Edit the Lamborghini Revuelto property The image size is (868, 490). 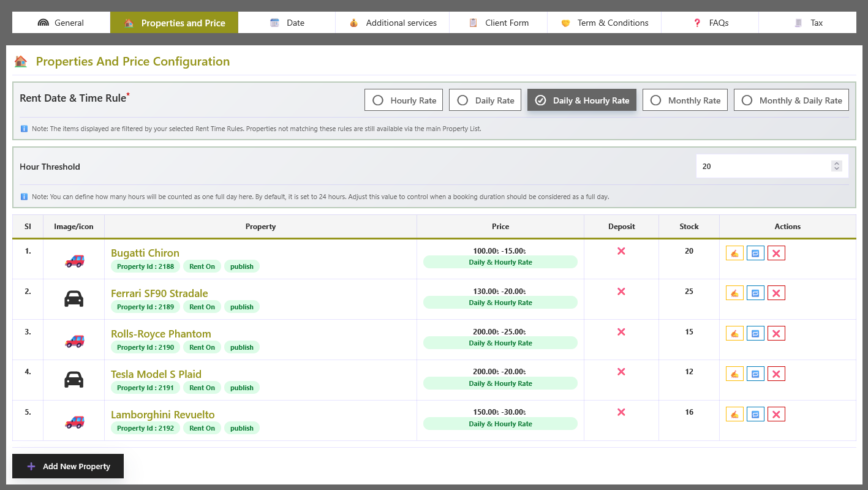[734, 415]
